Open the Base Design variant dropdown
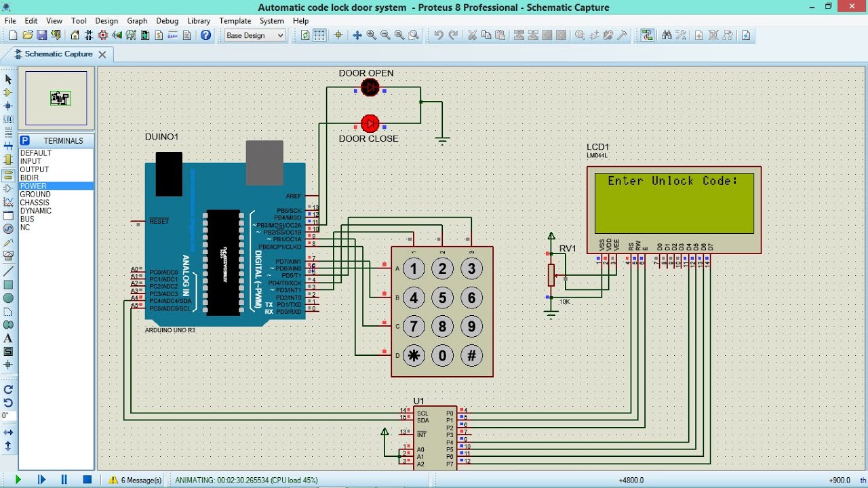 [x=254, y=35]
